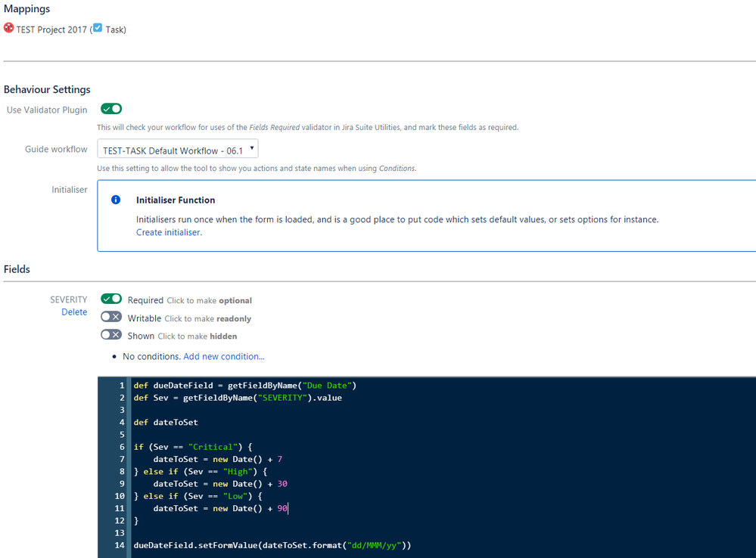
Task: Click code line 4 def dateToSet
Action: click(166, 422)
